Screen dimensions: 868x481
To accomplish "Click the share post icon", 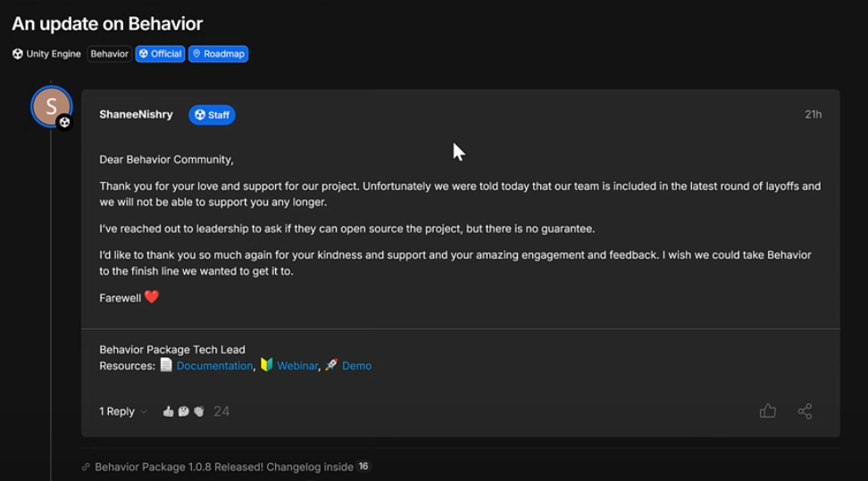I will (805, 411).
